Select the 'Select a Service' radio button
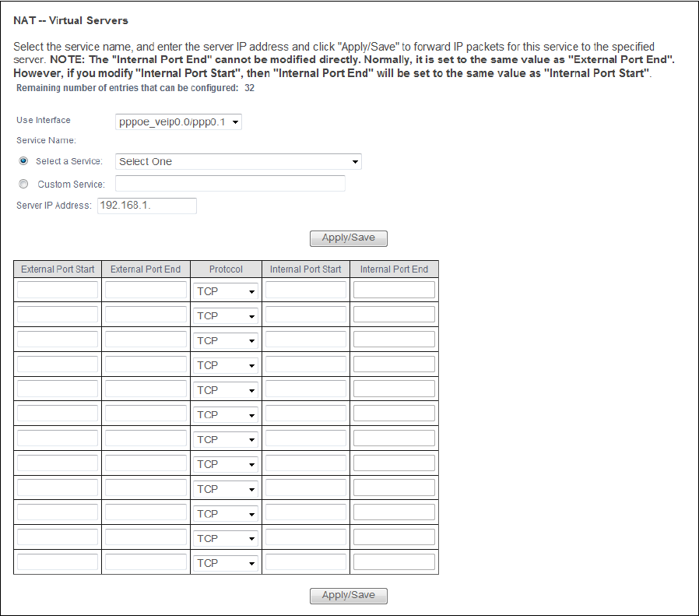 point(23,161)
